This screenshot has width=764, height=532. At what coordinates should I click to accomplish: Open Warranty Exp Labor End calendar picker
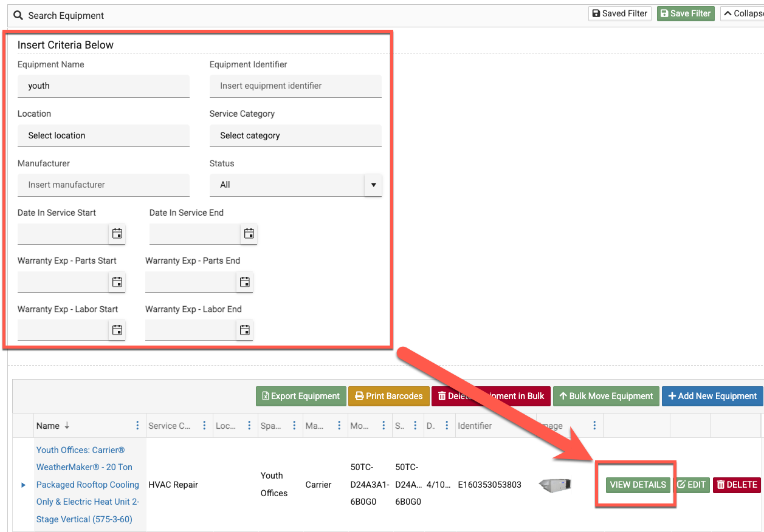pos(244,330)
